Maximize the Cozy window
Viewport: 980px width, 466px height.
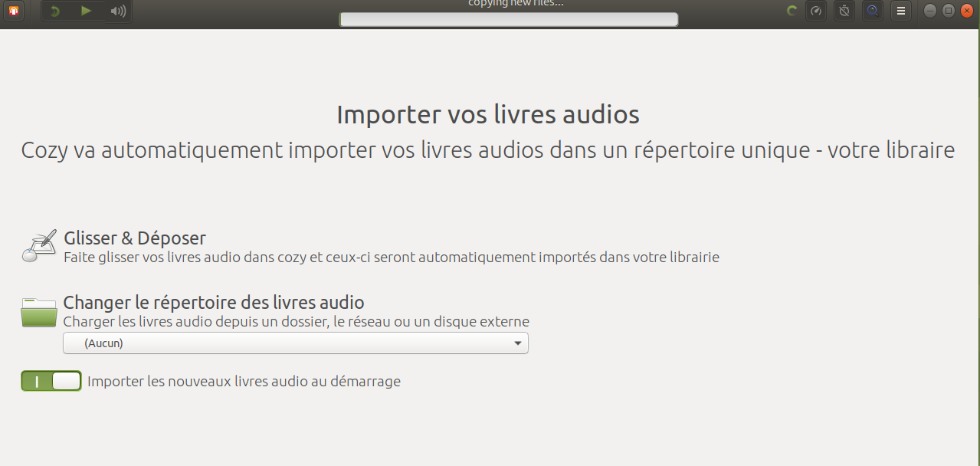(949, 11)
